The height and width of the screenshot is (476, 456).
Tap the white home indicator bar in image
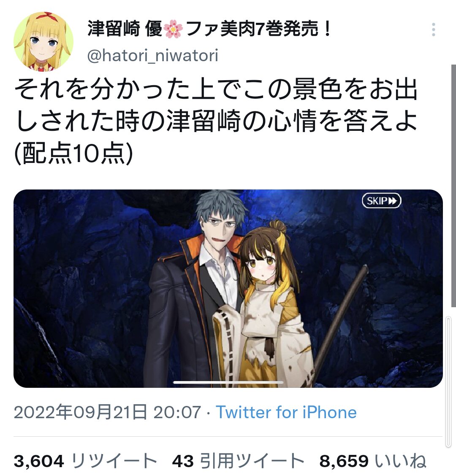point(228,382)
